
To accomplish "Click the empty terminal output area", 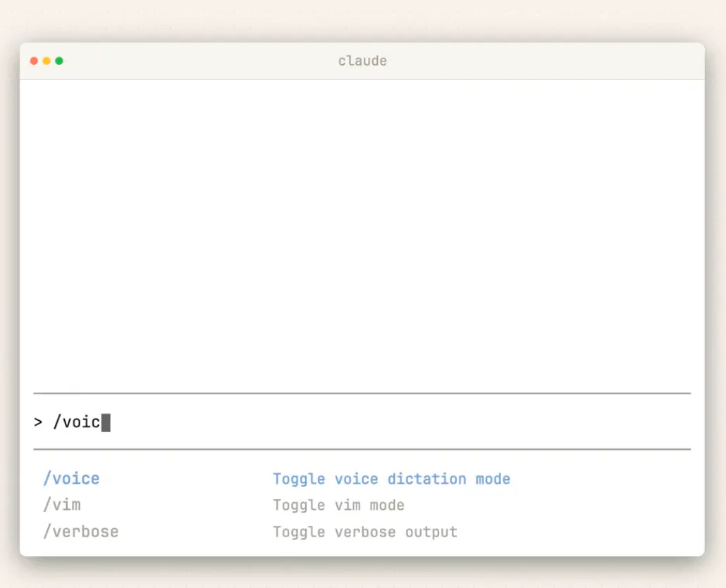I will tap(362, 233).
